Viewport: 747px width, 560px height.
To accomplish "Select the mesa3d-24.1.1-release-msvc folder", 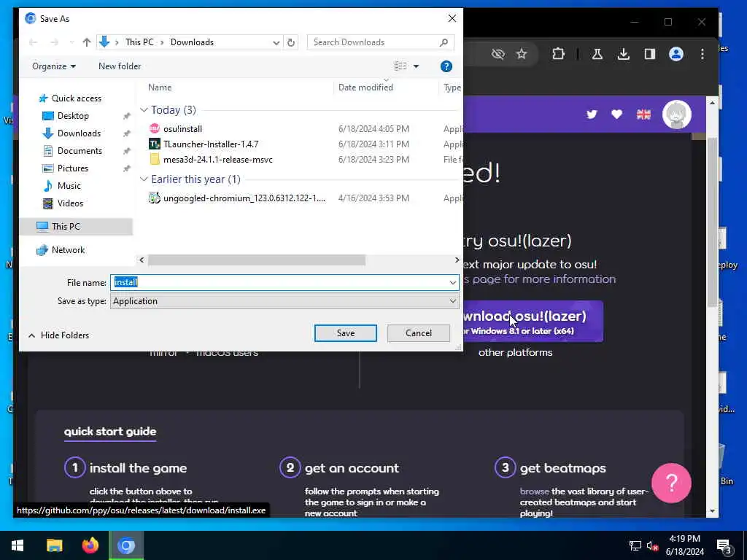I will click(x=217, y=160).
